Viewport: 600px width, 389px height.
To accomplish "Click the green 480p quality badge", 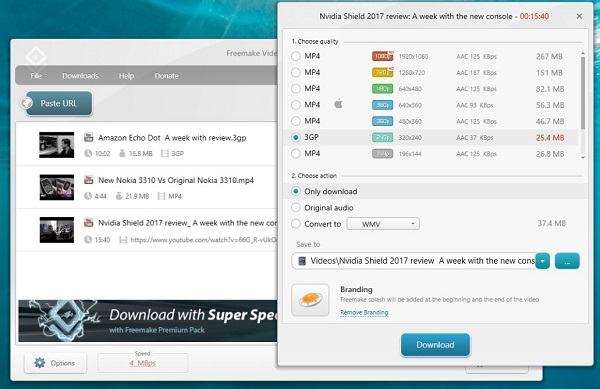I will 383,89.
